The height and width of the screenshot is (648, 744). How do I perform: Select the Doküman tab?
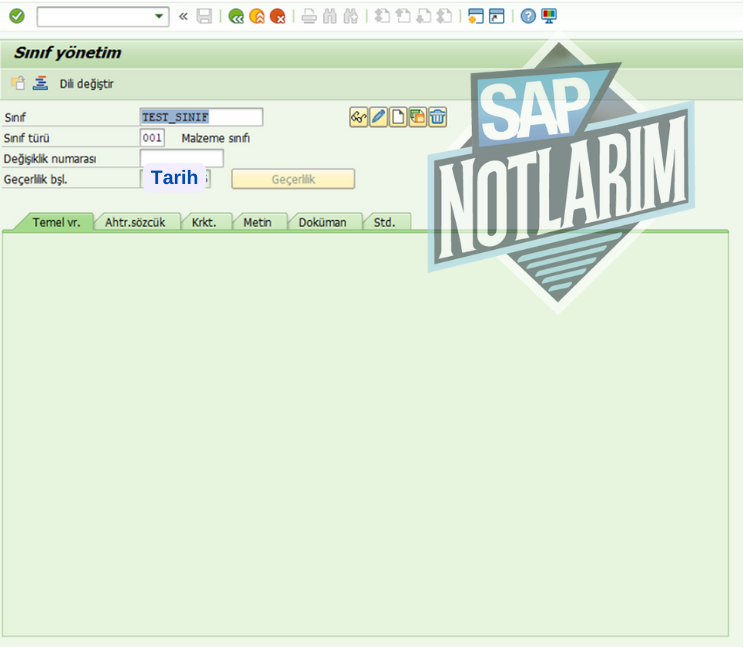323,222
